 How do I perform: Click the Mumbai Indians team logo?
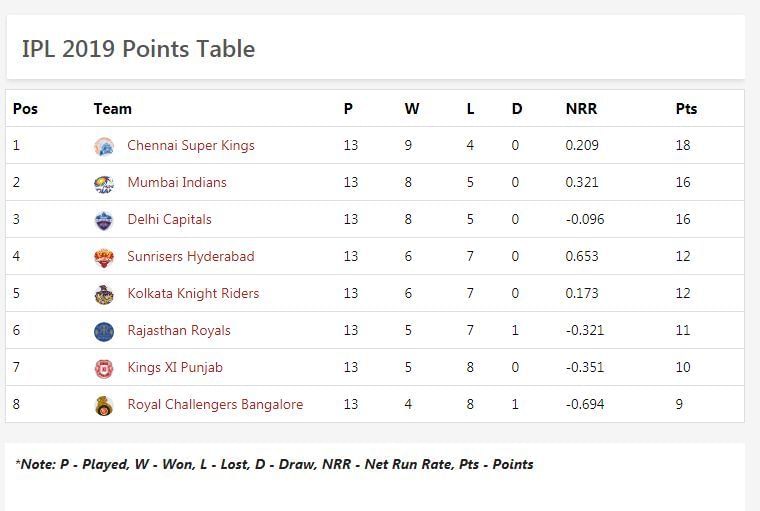tap(104, 183)
